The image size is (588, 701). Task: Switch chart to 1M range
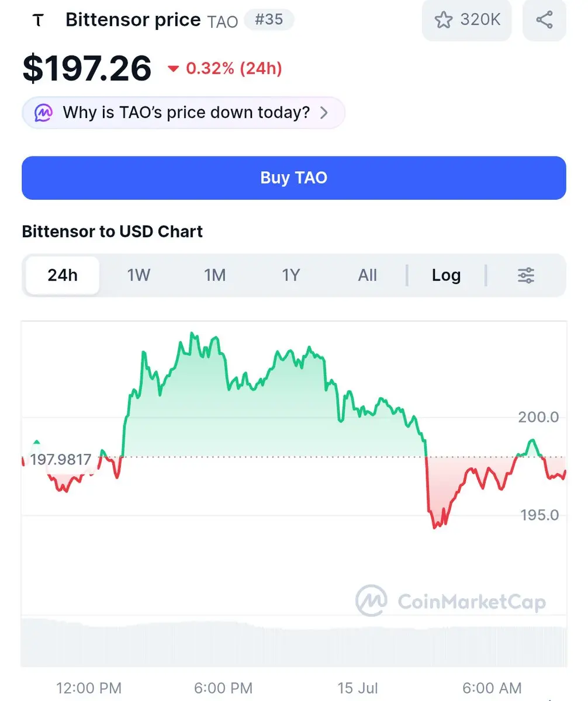tap(215, 275)
